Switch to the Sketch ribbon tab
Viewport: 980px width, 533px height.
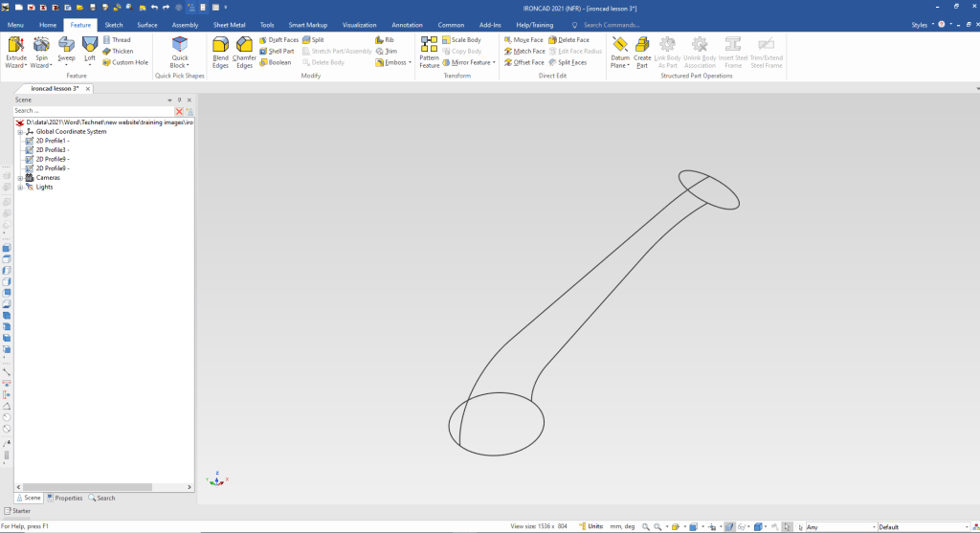tap(113, 24)
